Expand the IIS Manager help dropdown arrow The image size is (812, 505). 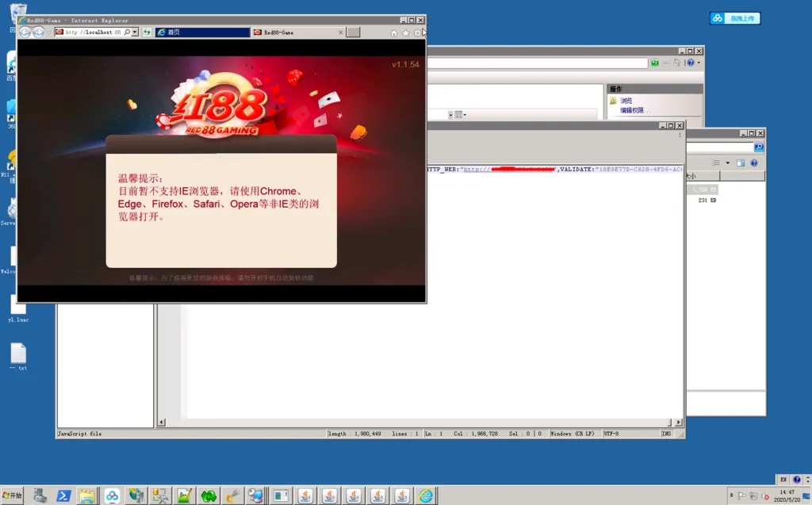point(697,63)
